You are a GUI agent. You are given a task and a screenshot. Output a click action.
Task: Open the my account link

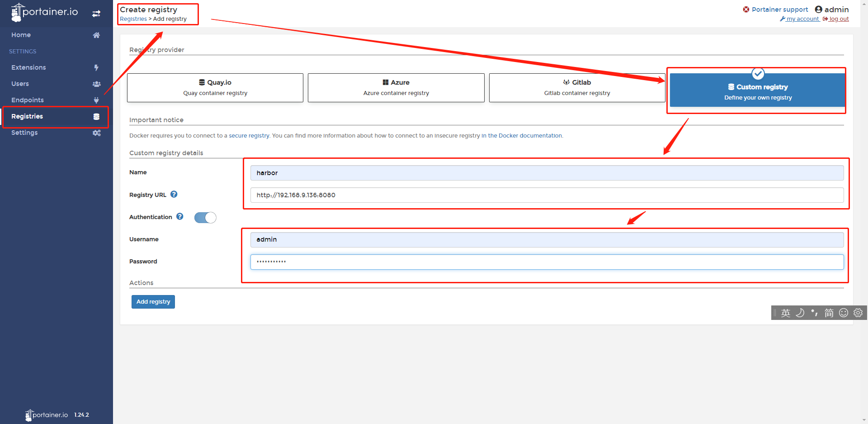pos(800,19)
